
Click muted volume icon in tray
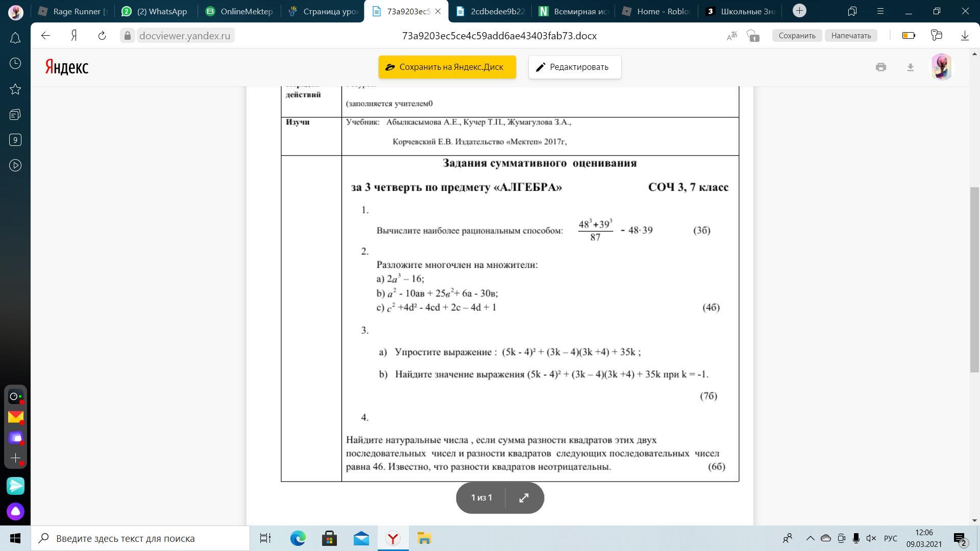click(871, 538)
